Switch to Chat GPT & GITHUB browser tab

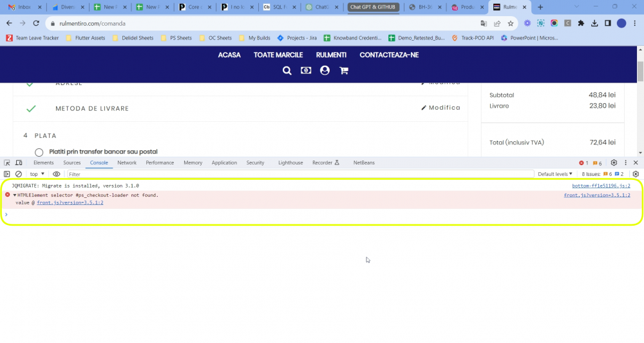(373, 7)
